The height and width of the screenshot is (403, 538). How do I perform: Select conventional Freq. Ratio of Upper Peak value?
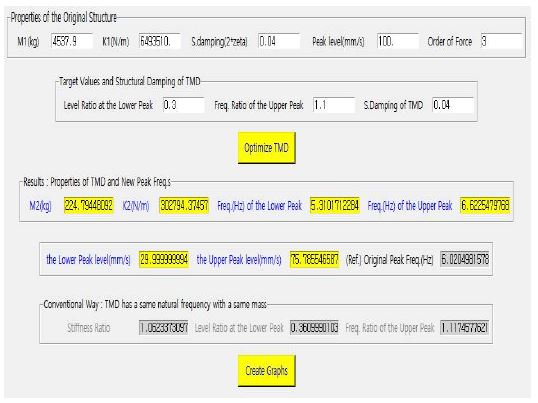click(465, 328)
